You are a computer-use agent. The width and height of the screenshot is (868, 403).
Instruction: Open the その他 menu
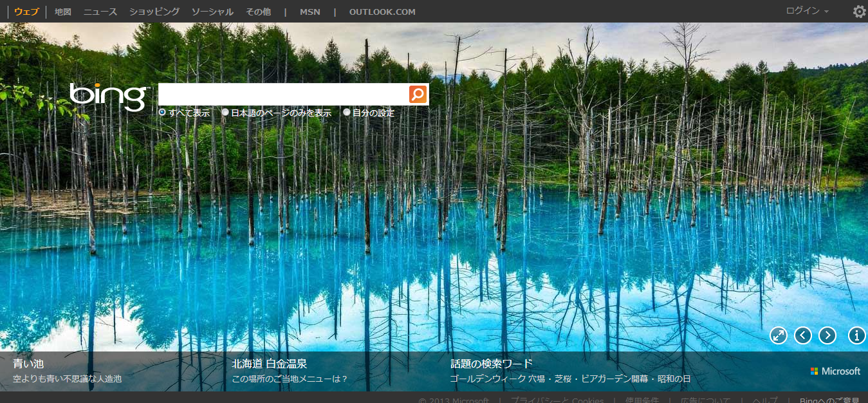pos(258,12)
